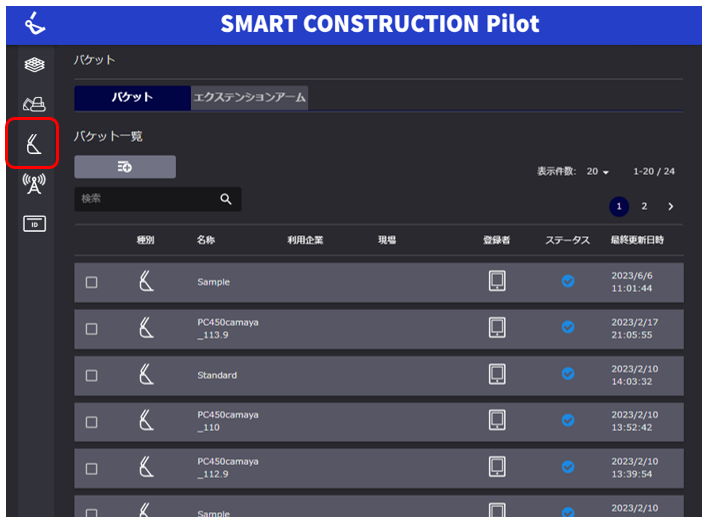Viewport: 706px width, 523px height.
Task: Click the 利用企業 column header
Action: 305,240
